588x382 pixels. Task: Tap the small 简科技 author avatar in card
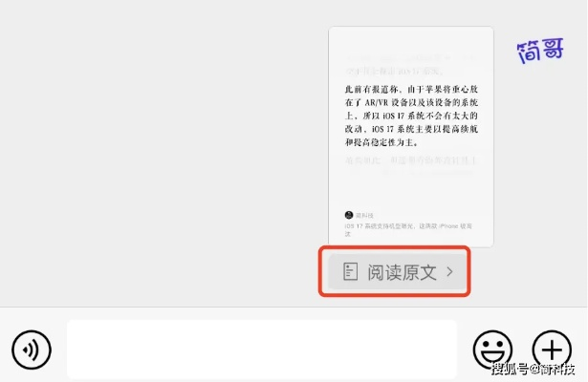click(349, 215)
